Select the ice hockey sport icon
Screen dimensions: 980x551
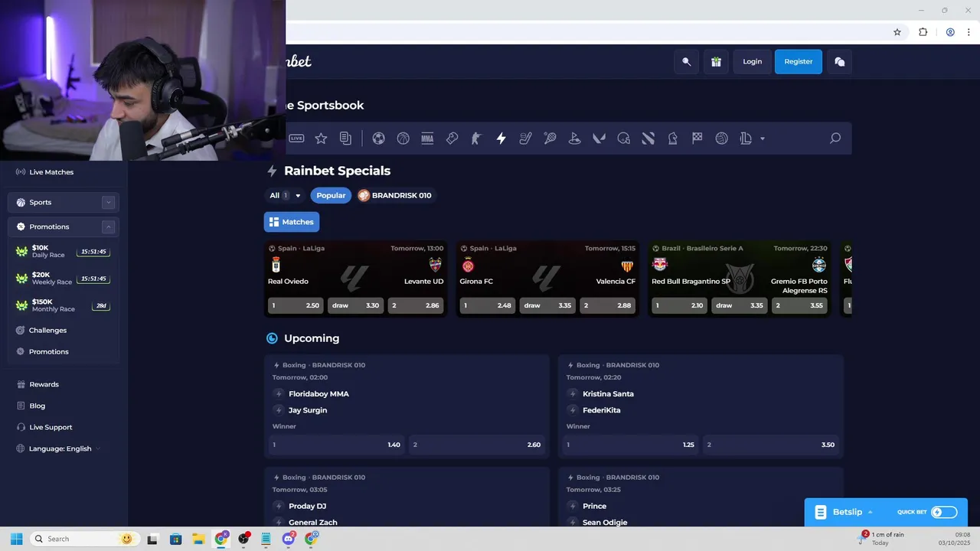click(525, 139)
